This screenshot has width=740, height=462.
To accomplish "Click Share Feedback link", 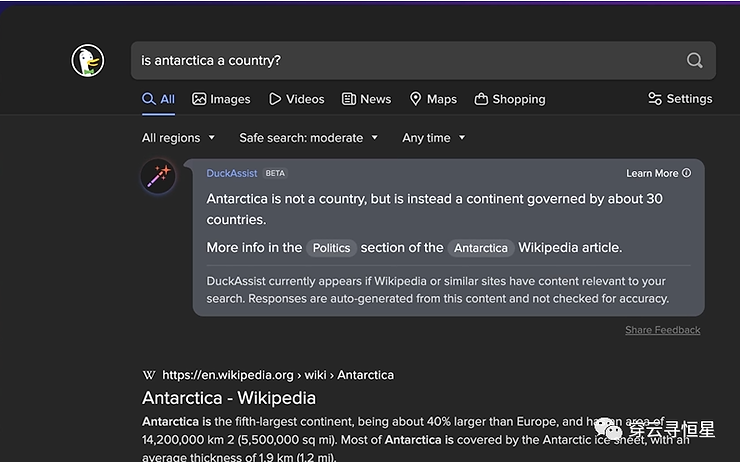I will click(x=663, y=330).
